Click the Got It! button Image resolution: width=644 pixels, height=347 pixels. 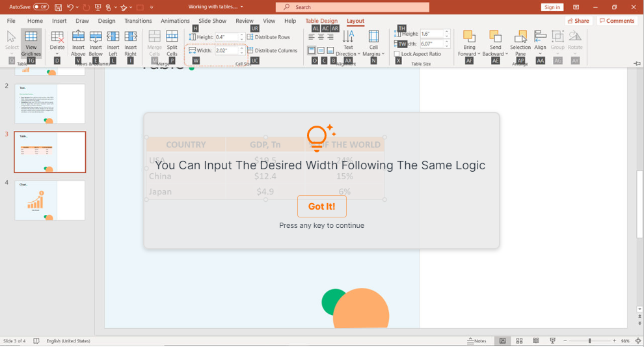coord(321,206)
